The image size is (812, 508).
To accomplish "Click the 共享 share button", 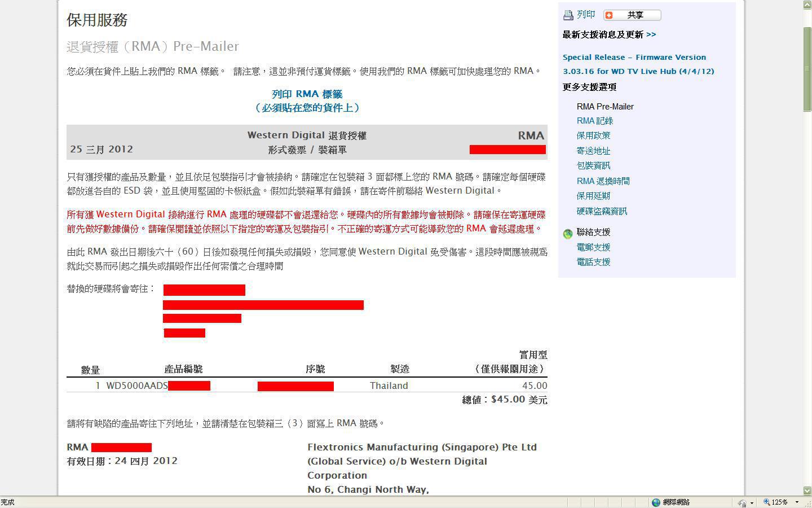I will pyautogui.click(x=632, y=15).
